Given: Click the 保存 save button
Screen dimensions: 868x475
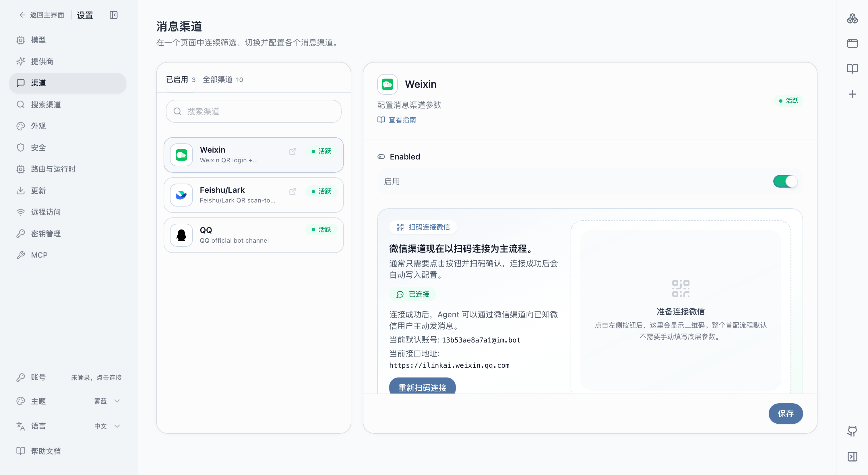Looking at the screenshot, I should pos(785,413).
